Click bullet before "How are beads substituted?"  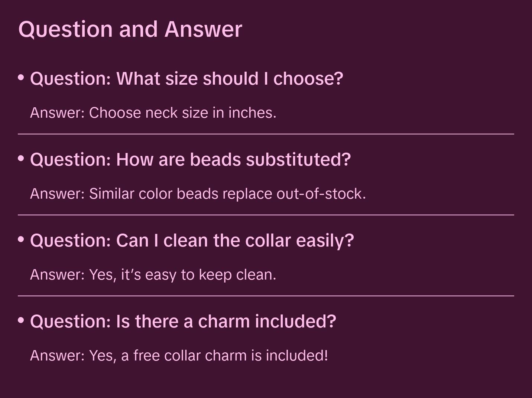21,159
